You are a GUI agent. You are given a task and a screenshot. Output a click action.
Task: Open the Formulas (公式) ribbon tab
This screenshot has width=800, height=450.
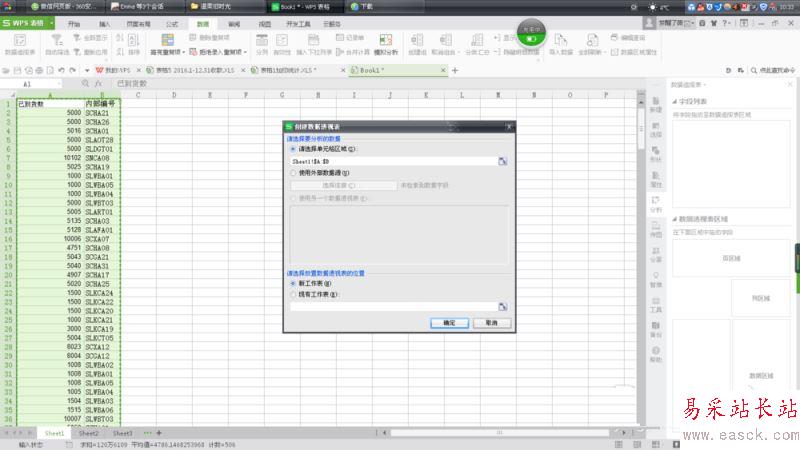click(x=172, y=24)
